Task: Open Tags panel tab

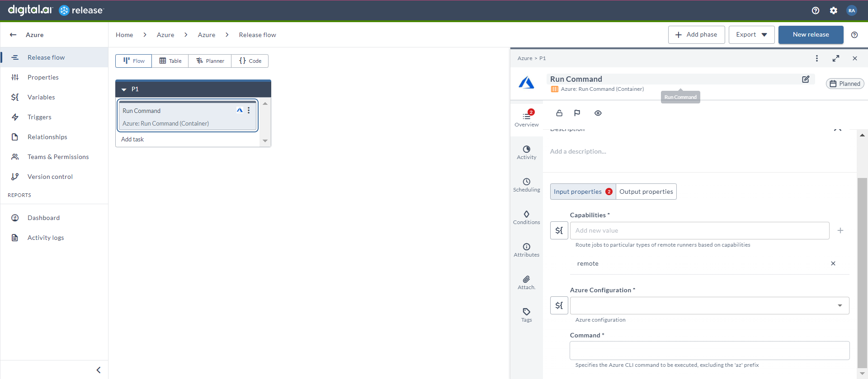Action: [x=527, y=315]
